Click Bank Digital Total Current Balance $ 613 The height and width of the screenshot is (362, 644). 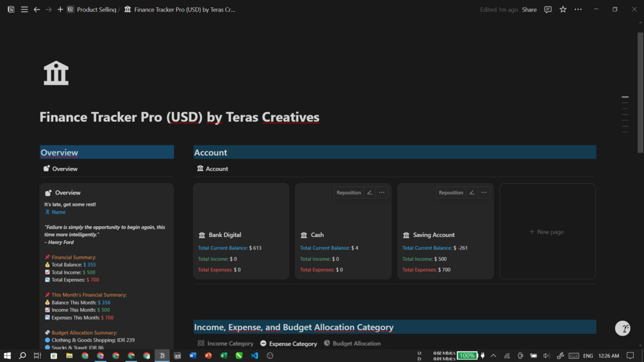coord(229,248)
